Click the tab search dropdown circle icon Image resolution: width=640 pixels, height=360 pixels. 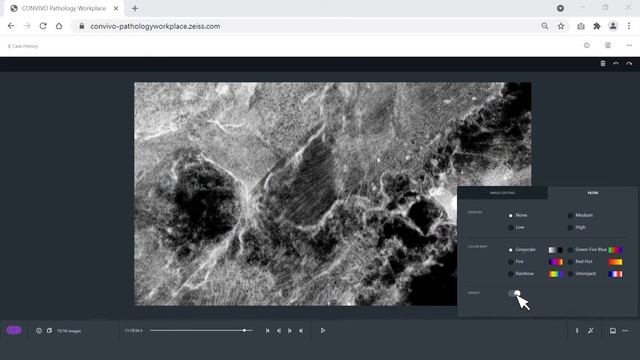[560, 8]
